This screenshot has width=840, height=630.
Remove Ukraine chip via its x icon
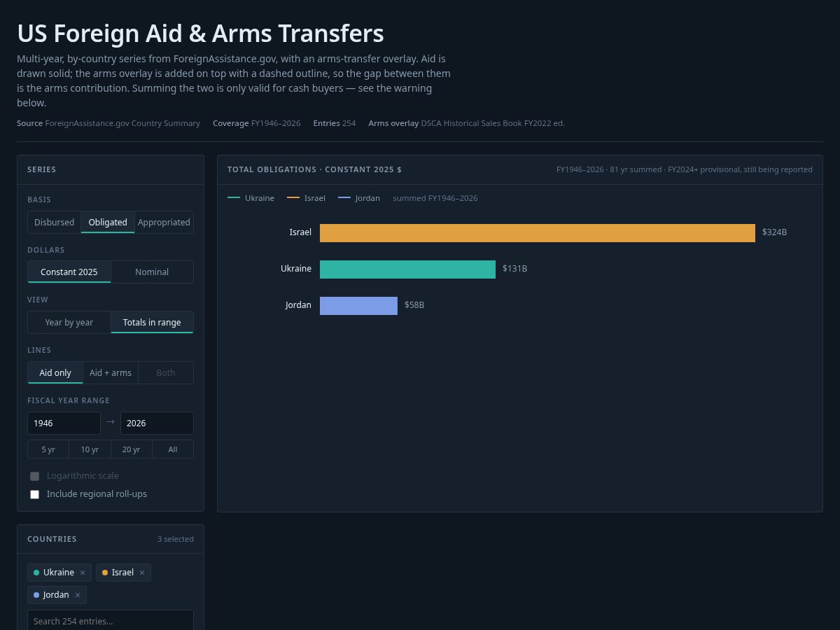pos(83,573)
